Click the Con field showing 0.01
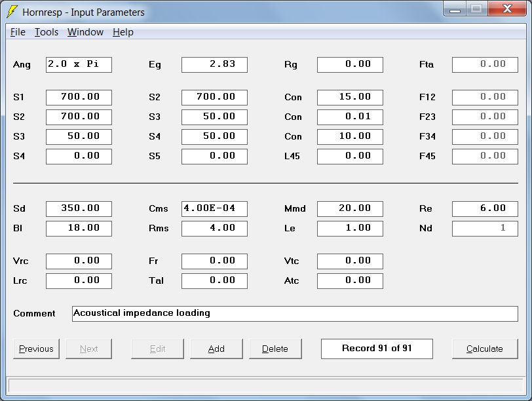The width and height of the screenshot is (532, 401). [350, 117]
